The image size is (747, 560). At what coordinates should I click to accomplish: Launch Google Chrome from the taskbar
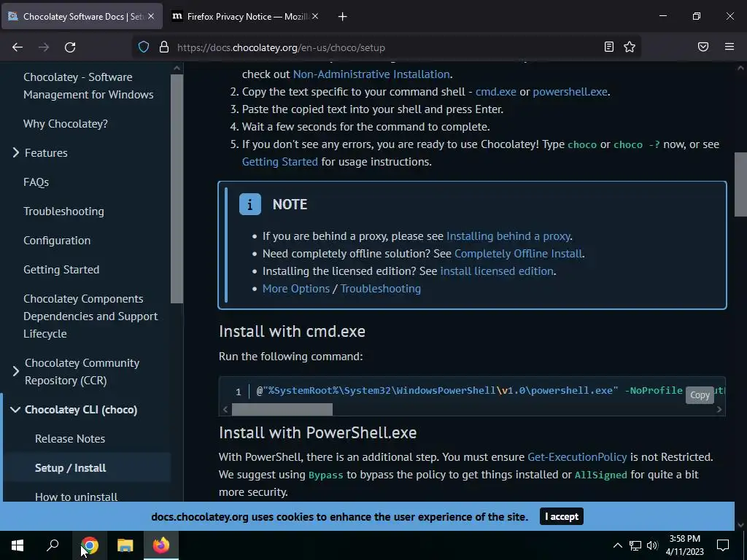(90, 545)
